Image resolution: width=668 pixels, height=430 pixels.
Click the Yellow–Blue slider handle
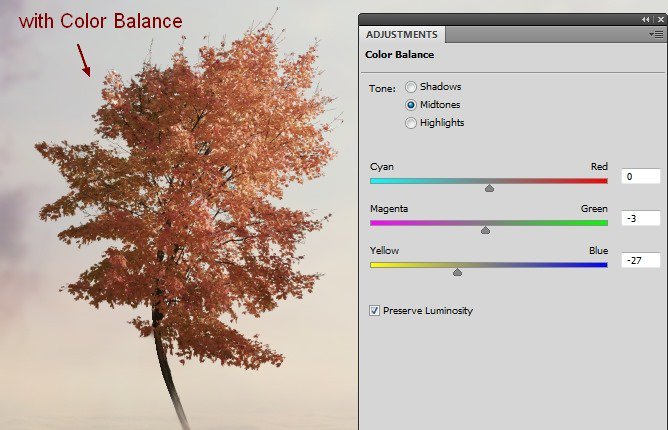click(458, 272)
